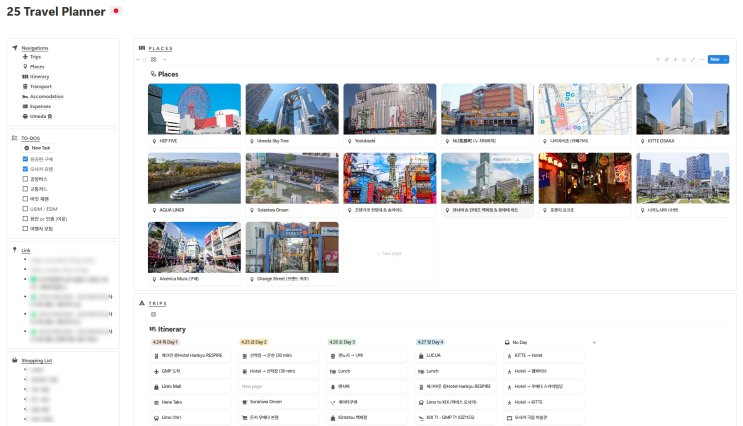This screenshot has width=743, height=426.
Task: Open Places database full page via expand arrows
Action: (692, 60)
